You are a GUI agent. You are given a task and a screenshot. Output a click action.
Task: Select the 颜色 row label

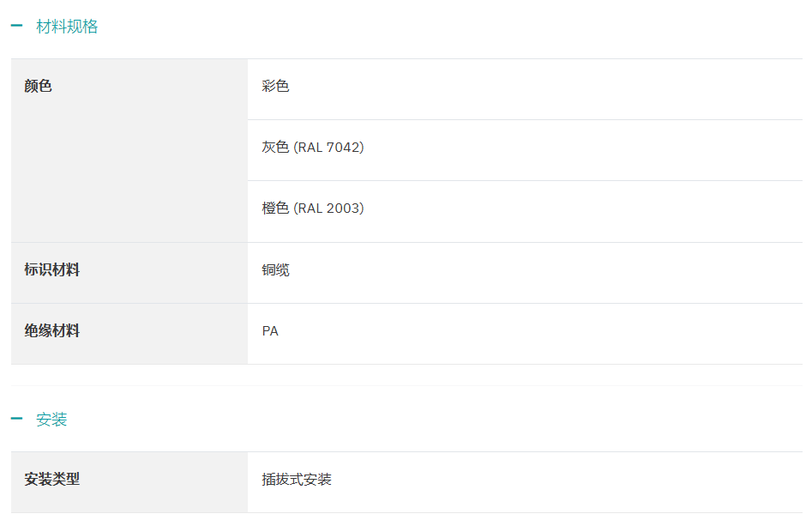coord(39,87)
